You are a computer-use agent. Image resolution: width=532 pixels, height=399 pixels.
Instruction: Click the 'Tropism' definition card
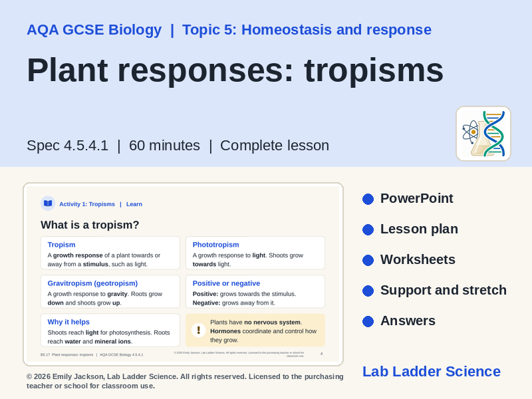point(110,253)
